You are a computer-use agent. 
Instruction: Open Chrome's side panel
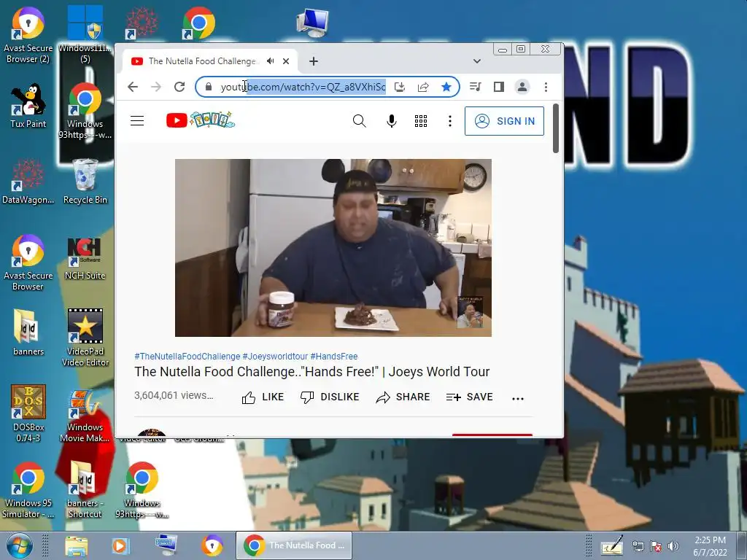pyautogui.click(x=499, y=87)
